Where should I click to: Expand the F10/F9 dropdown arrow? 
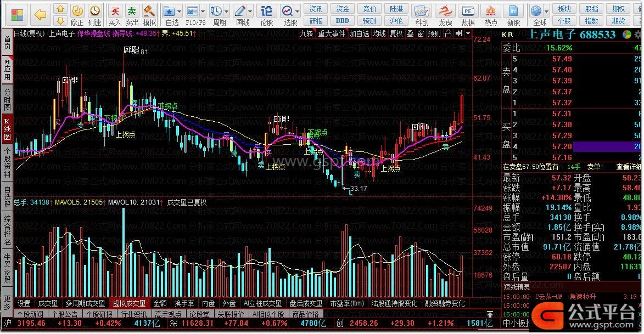[x=203, y=12]
